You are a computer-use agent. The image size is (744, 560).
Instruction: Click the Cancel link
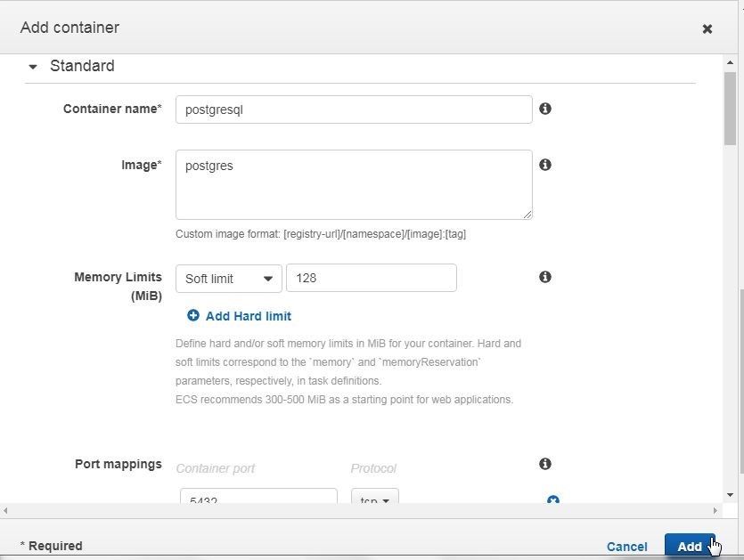tap(626, 547)
